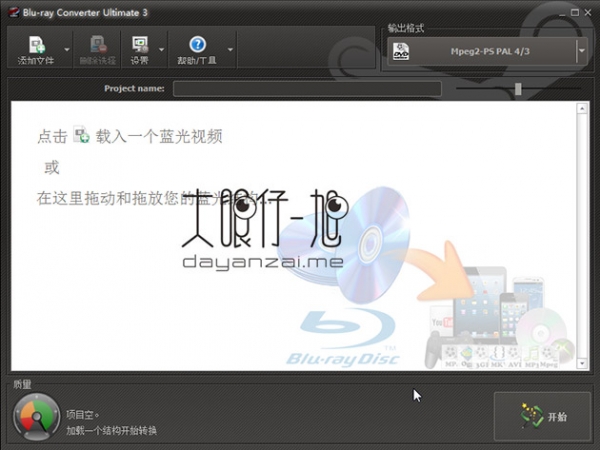Open the 设置 (Settings) icon

[x=140, y=44]
